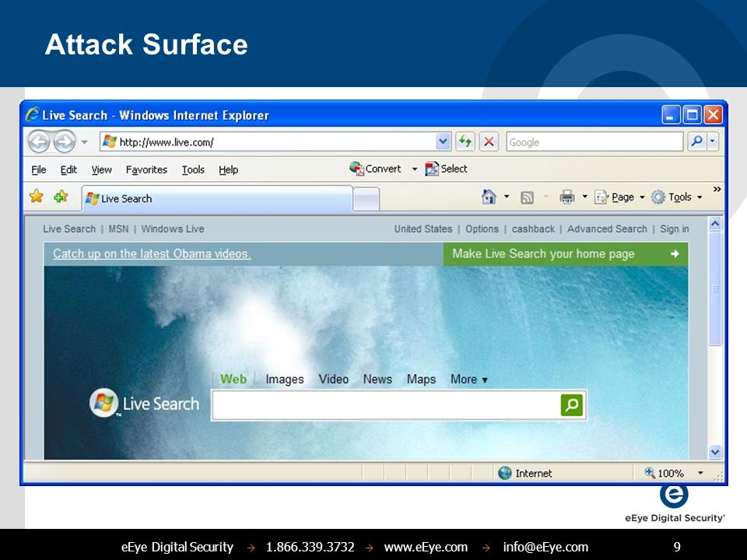Click the Internet security zone globe icon
This screenshot has width=747, height=560.
click(504, 473)
